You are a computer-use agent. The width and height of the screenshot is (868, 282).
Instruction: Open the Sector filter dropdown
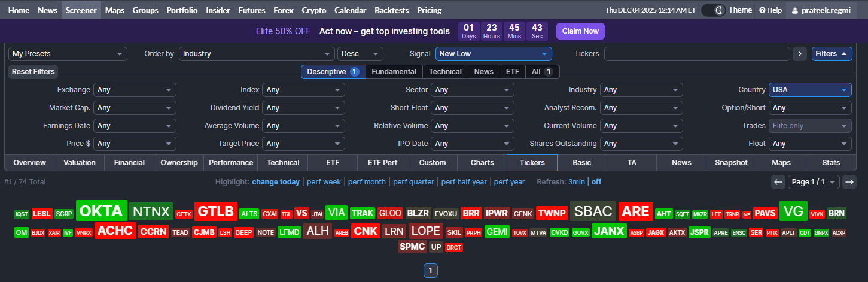click(x=473, y=90)
